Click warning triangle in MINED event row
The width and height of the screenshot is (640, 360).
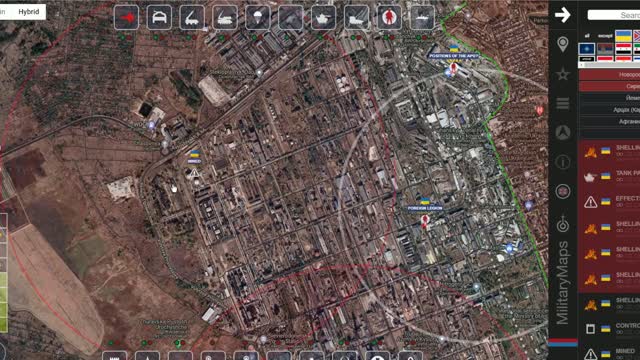coord(590,354)
